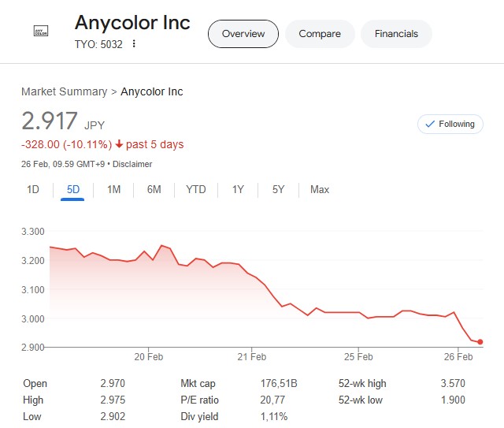
Task: Select the 1M time range
Action: coord(113,189)
